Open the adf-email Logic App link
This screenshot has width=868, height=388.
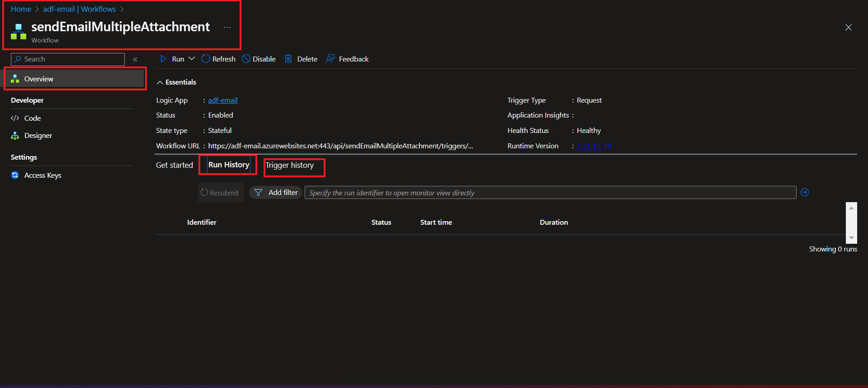tap(223, 100)
